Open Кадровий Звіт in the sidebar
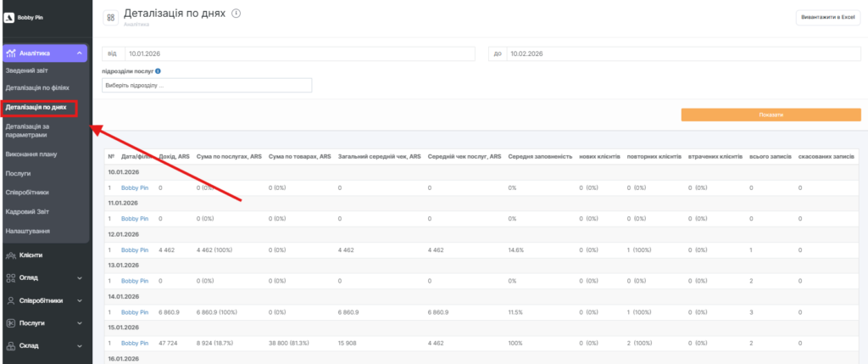 pyautogui.click(x=29, y=209)
